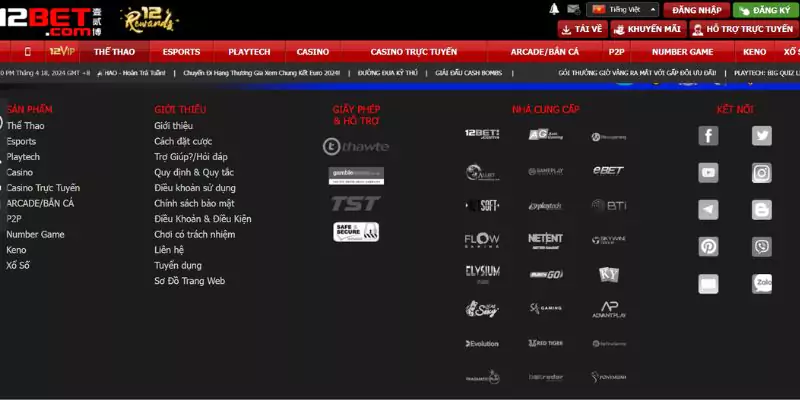
Task: Click the Evolution provider logo
Action: coord(482,343)
